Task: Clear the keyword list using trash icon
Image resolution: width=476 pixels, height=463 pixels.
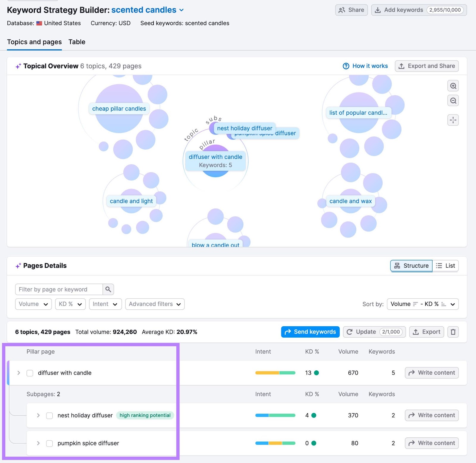Action: point(453,332)
